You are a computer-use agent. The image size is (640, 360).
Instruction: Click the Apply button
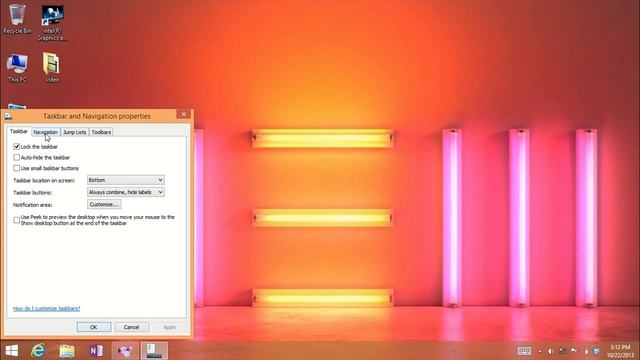pyautogui.click(x=169, y=327)
